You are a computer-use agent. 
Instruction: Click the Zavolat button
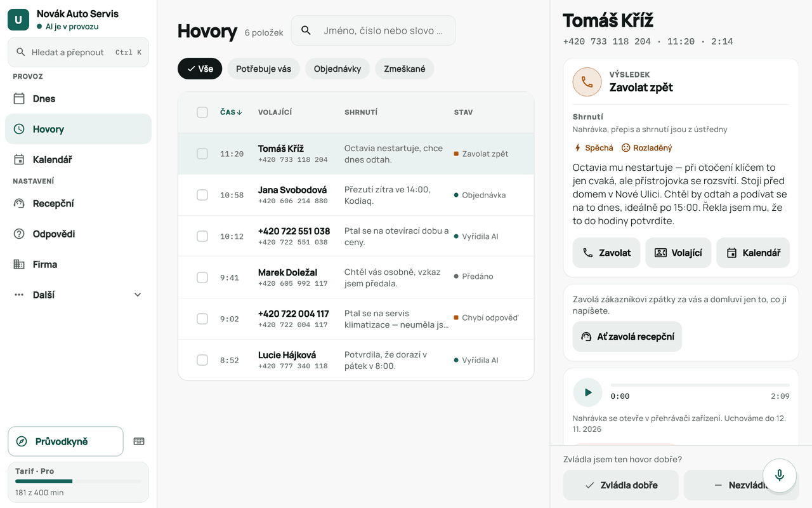coord(606,253)
